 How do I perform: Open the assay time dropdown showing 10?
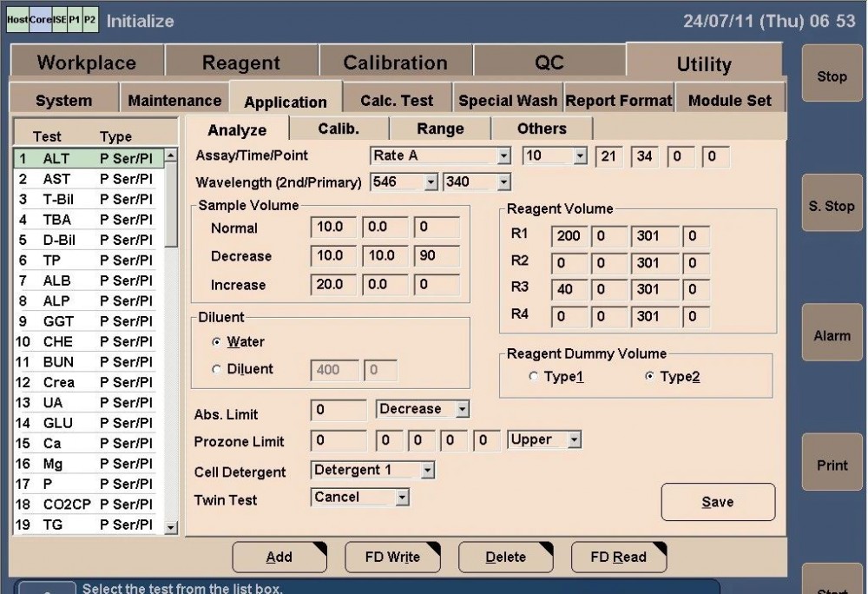[580, 156]
